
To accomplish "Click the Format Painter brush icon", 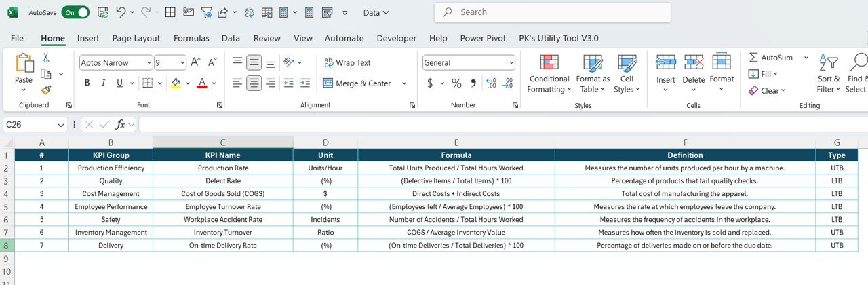I will point(46,90).
